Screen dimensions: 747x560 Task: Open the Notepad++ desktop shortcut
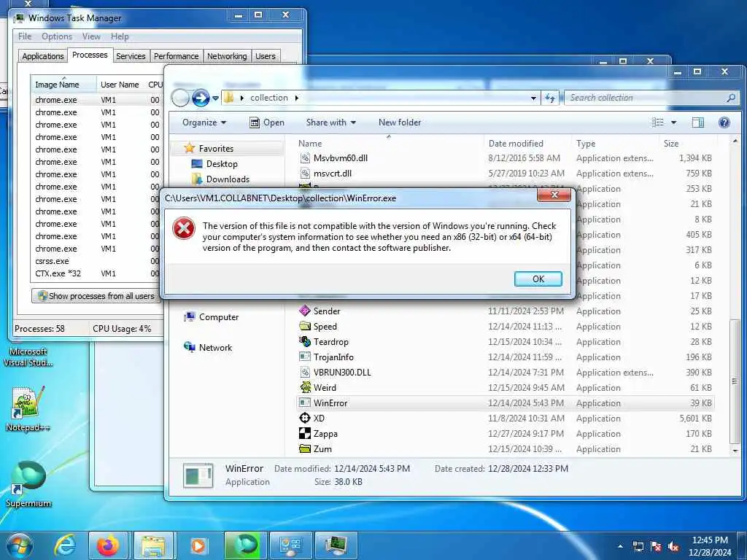28,410
